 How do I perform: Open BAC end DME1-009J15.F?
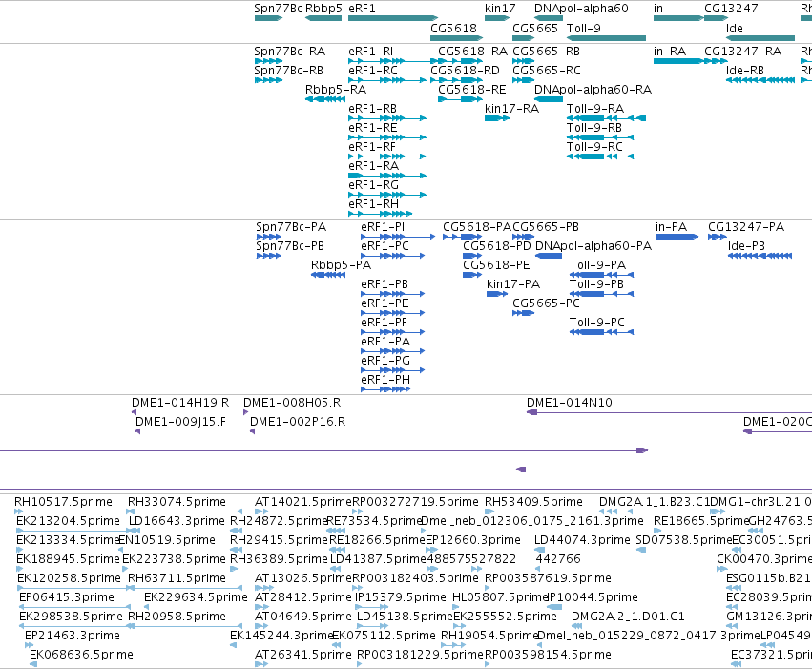click(180, 422)
